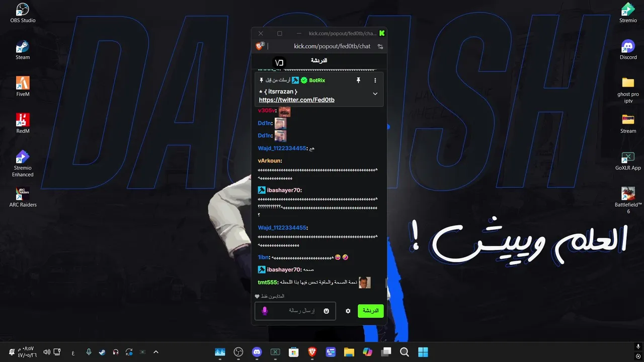Open 1ibn user profile
Image resolution: width=644 pixels, height=362 pixels.
(x=264, y=257)
